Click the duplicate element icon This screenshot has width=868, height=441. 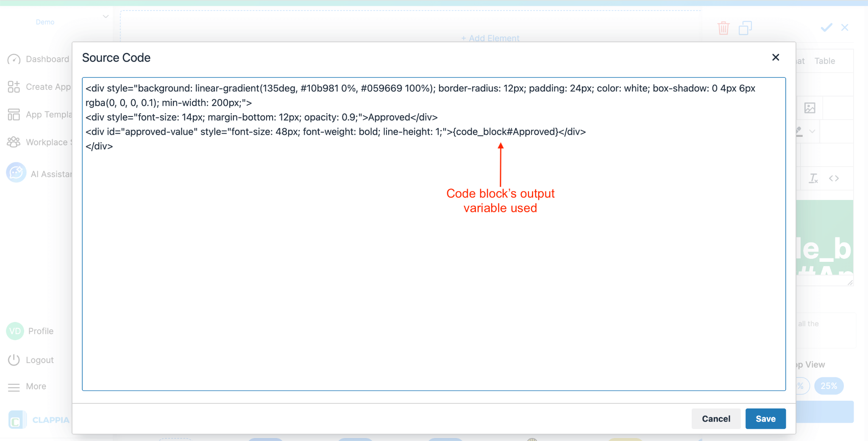click(746, 28)
